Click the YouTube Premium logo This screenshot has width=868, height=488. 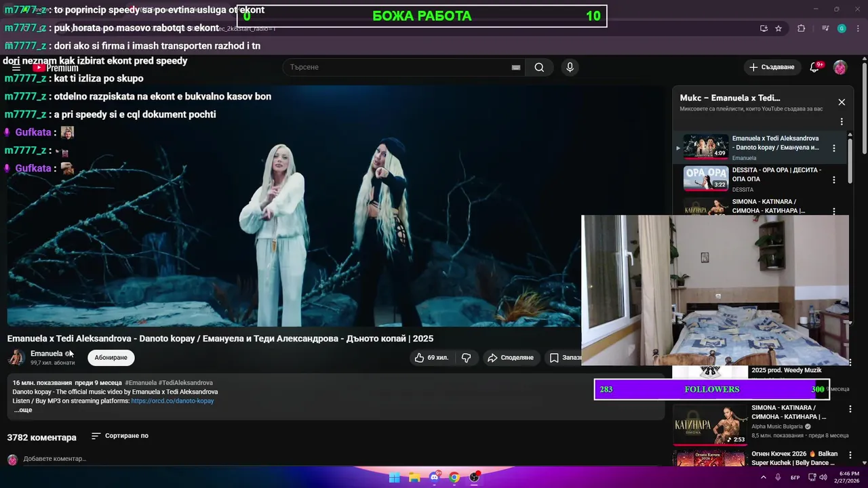click(56, 68)
